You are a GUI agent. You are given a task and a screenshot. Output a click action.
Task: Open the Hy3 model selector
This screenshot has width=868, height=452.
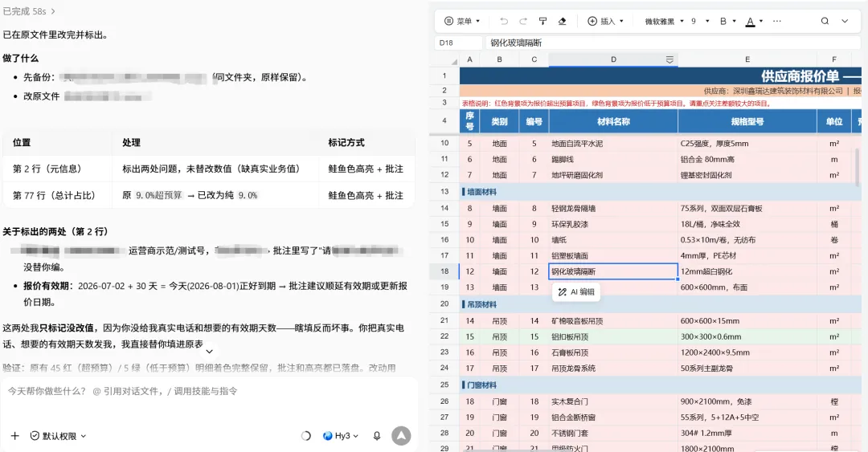tap(341, 436)
